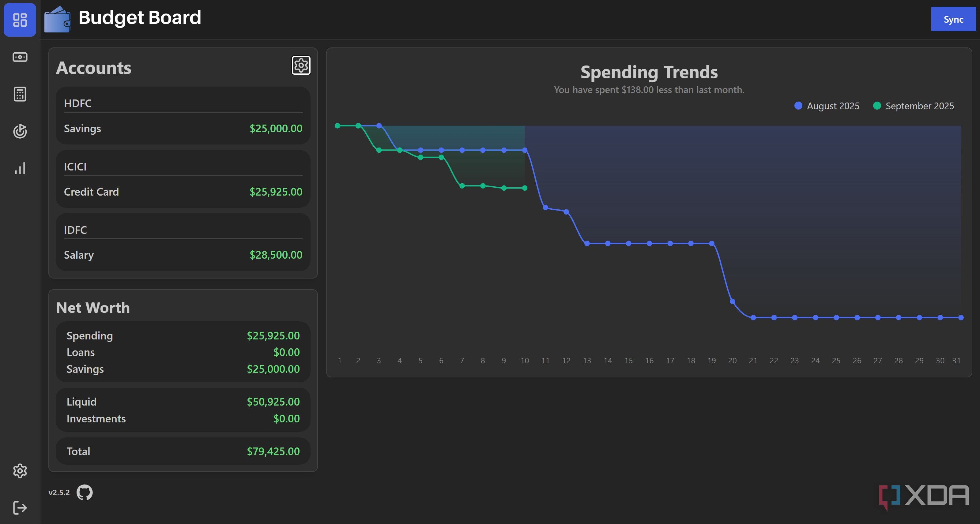The width and height of the screenshot is (980, 524).
Task: Open Accounts card settings gear
Action: pyautogui.click(x=301, y=65)
